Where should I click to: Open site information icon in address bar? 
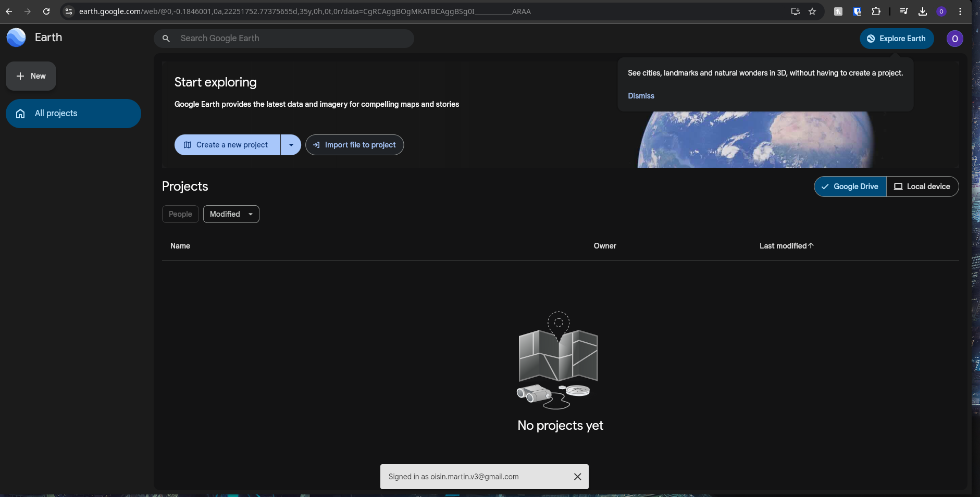69,11
